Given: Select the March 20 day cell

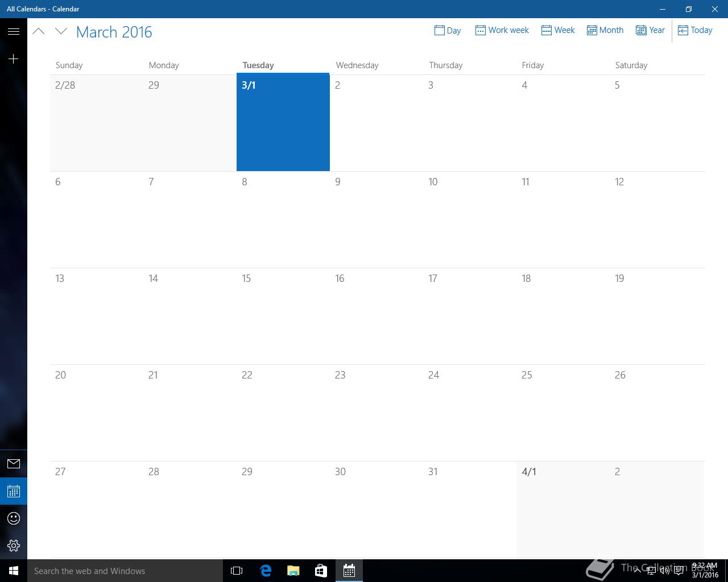Looking at the screenshot, I should (97, 413).
